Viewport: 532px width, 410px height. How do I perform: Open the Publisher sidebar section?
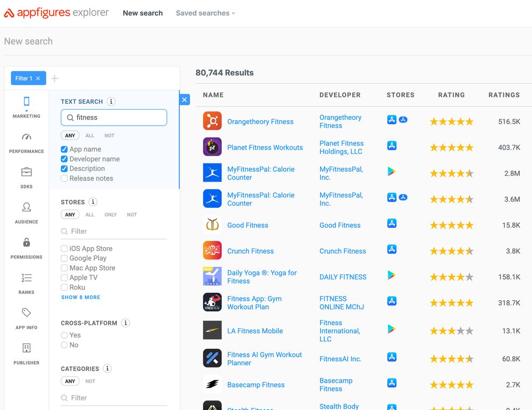point(27,354)
